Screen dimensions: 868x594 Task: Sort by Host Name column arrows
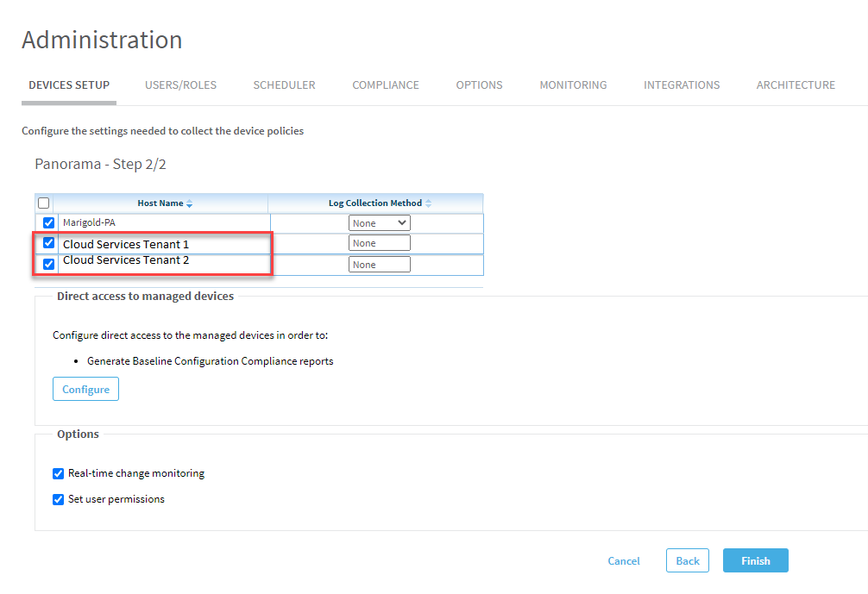coord(190,203)
